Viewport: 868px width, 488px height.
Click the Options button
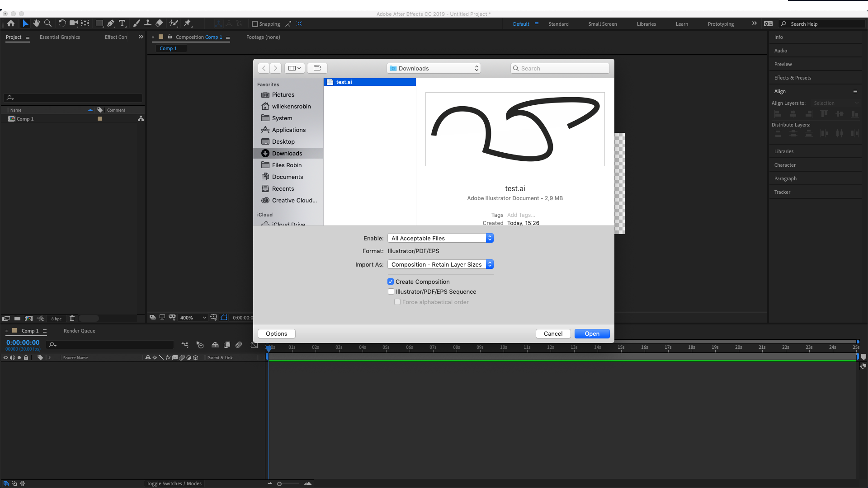(276, 333)
